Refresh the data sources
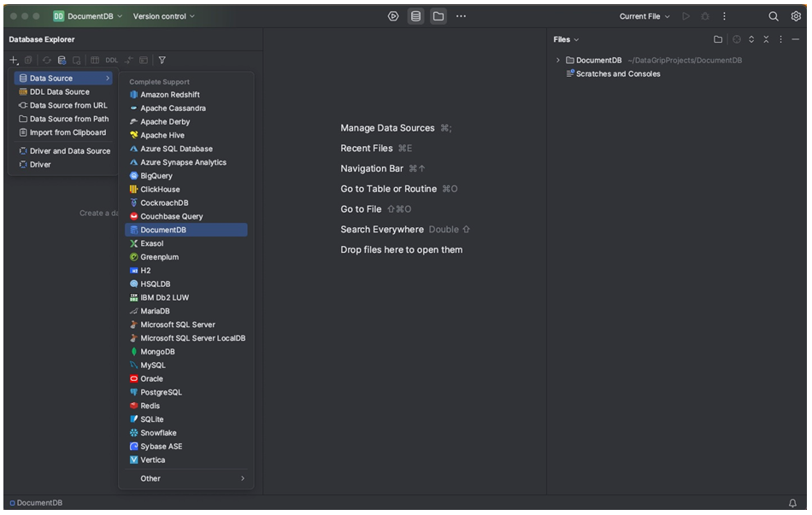 pyautogui.click(x=46, y=60)
